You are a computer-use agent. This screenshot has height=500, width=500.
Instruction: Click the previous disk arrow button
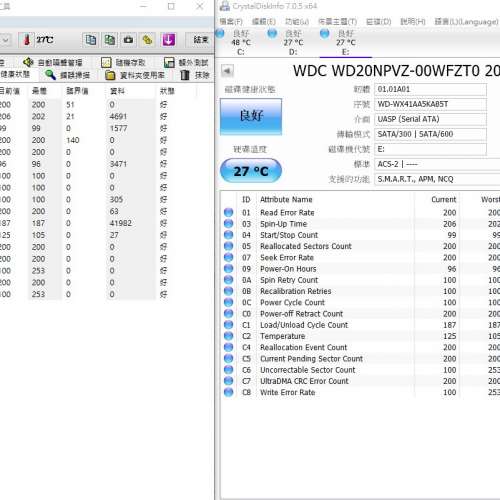pyautogui.click(x=227, y=71)
